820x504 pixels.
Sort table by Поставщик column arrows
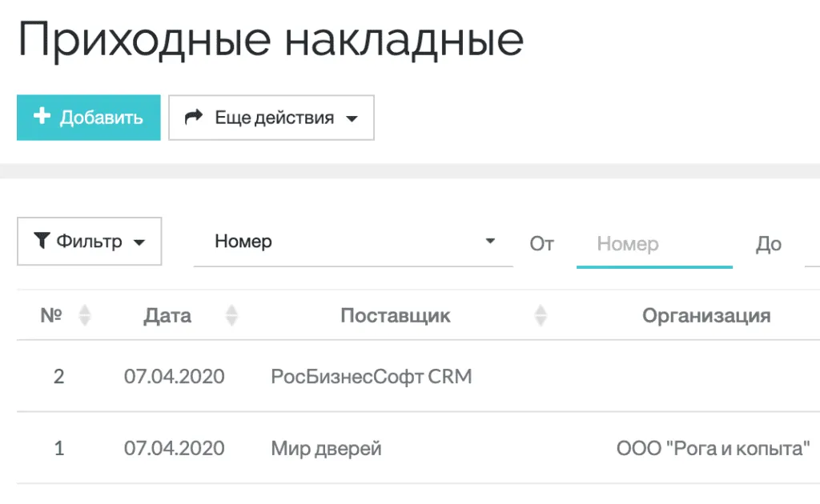click(541, 315)
